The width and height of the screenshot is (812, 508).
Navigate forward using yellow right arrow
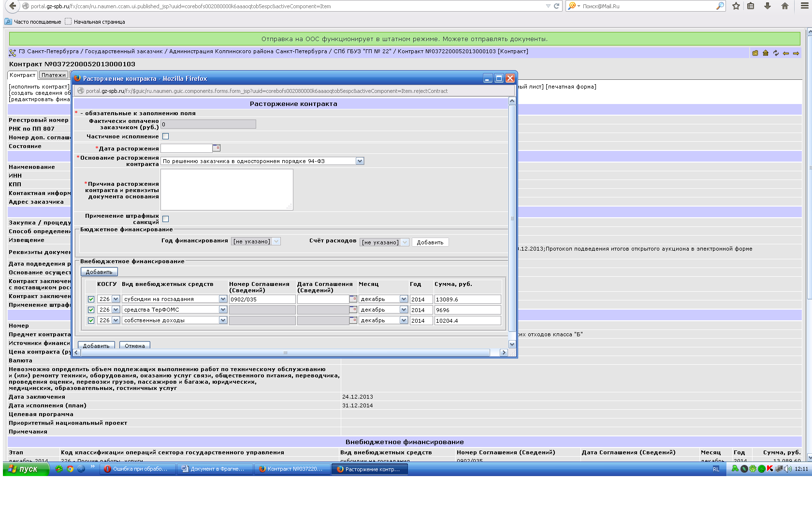pyautogui.click(x=796, y=53)
